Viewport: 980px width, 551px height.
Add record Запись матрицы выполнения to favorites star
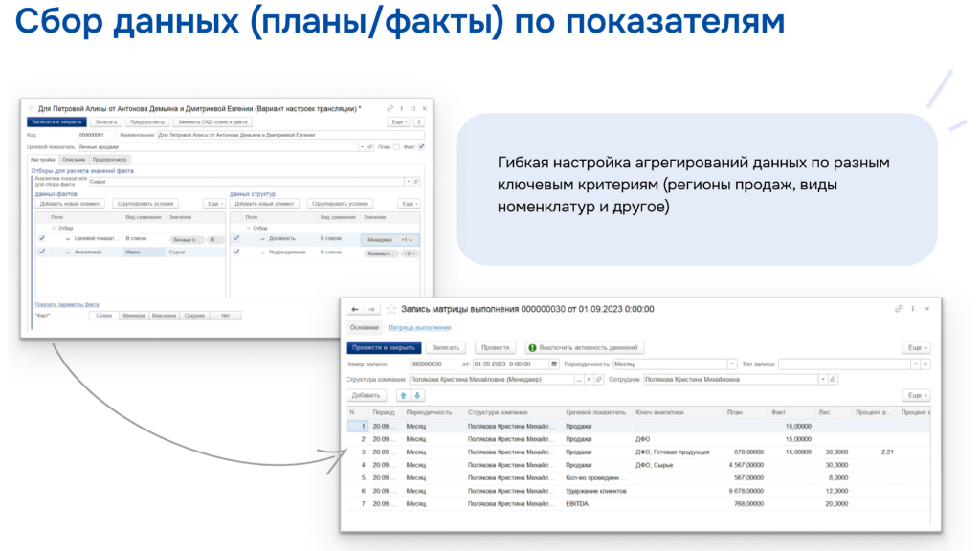[x=391, y=309]
